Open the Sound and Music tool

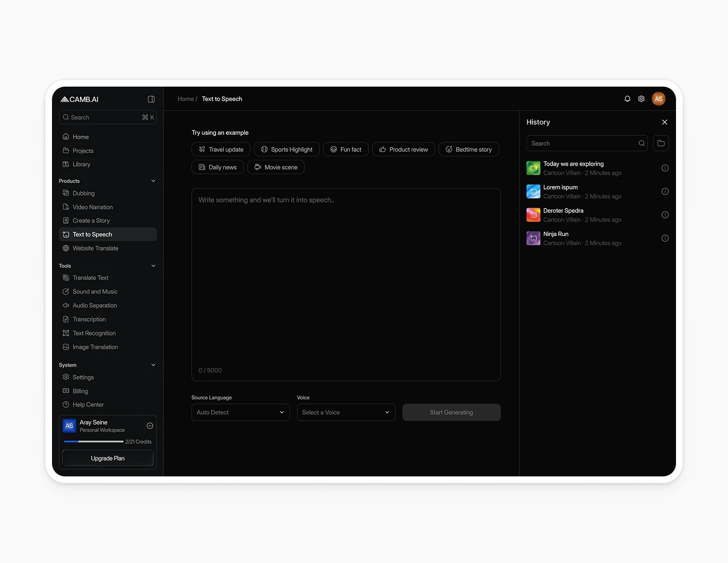coord(95,291)
